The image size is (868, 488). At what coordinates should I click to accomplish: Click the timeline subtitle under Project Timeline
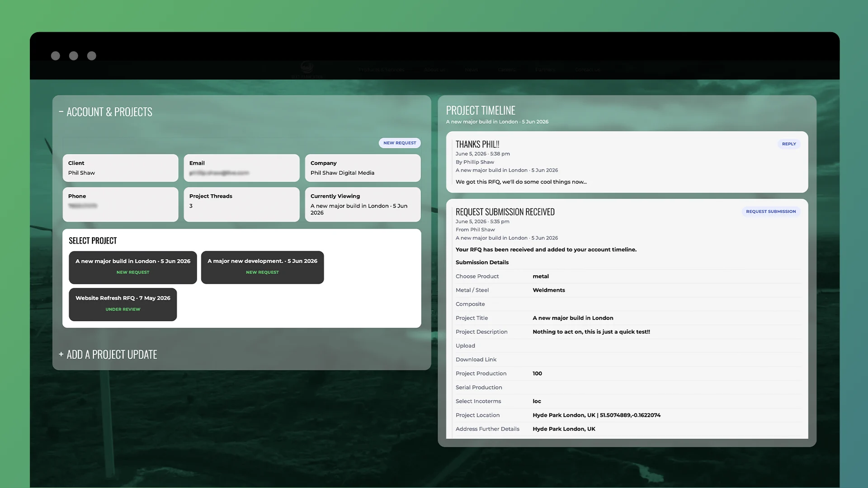click(497, 122)
